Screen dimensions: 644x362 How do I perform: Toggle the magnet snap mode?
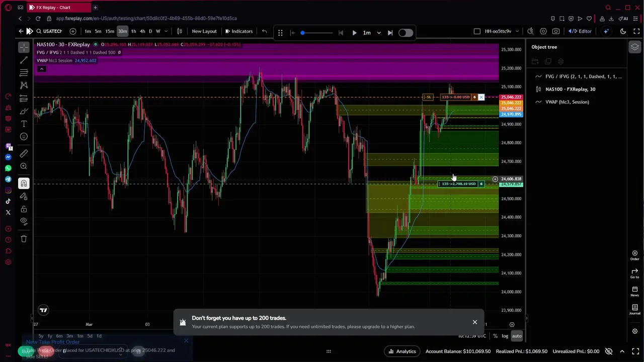pos(24,184)
